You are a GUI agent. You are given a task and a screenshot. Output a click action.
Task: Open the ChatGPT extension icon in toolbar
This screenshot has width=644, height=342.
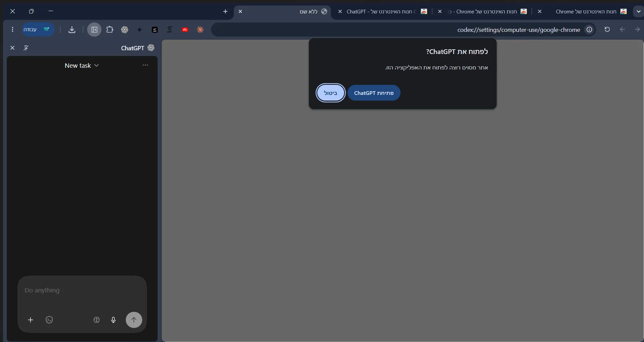[125, 30]
